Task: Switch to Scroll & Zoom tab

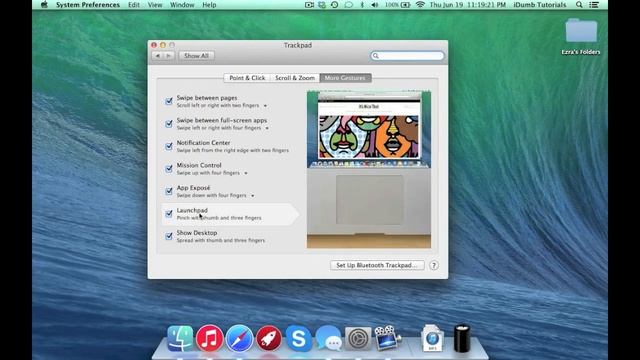Action: point(295,78)
